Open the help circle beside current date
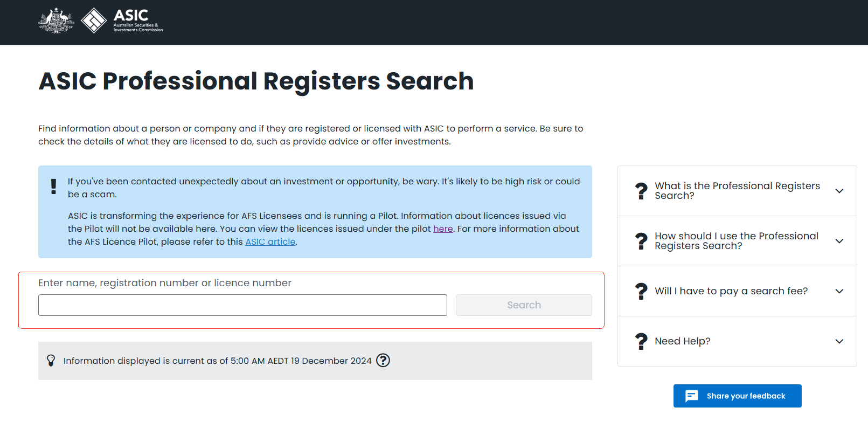This screenshot has height=435, width=868. (383, 361)
